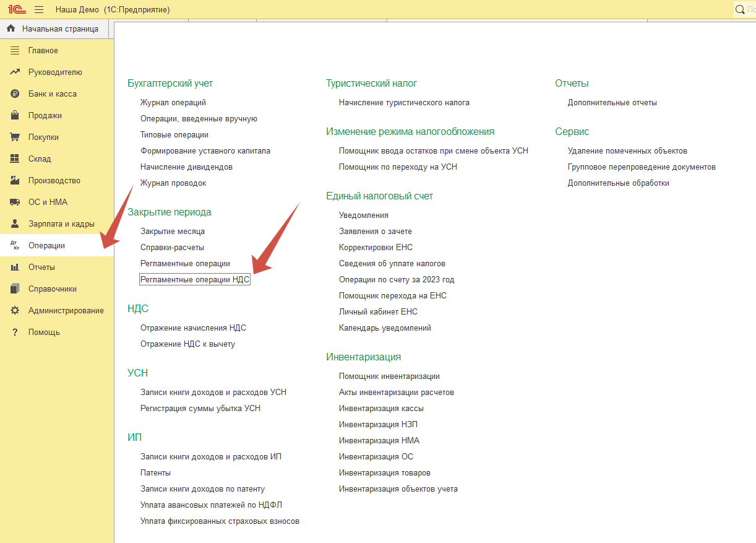The height and width of the screenshot is (543, 756).
Task: Open the hamburger main menu icon
Action: (x=39, y=9)
